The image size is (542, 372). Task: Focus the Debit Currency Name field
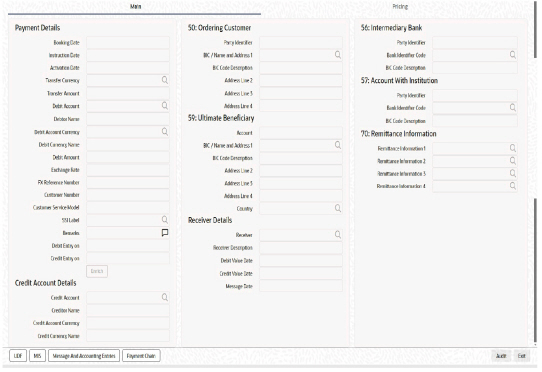point(128,145)
